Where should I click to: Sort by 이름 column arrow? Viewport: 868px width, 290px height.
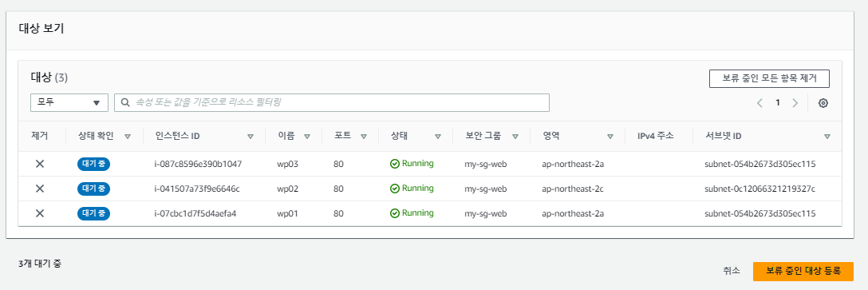(306, 137)
